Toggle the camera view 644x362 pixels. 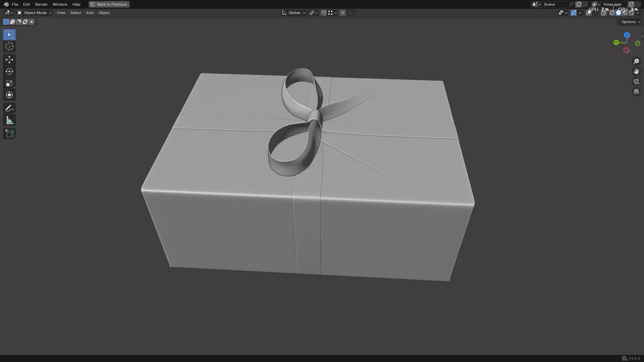tap(636, 81)
